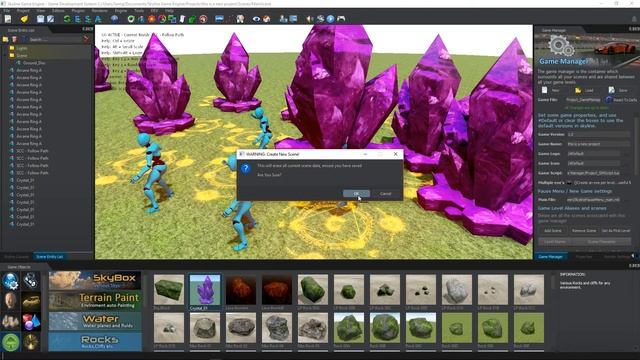Viewport: 640px width, 360px height.
Task: Toggle the eye visibility toolbar icon
Action: click(x=256, y=19)
